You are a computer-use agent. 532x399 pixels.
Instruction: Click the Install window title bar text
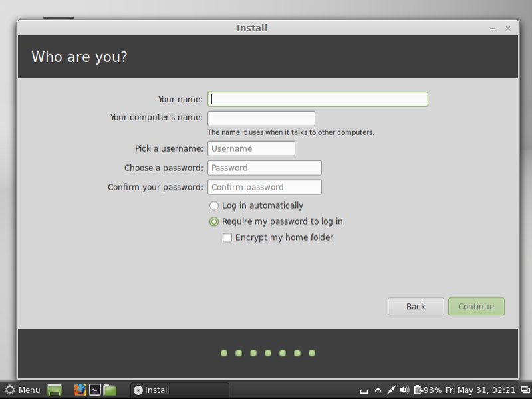pyautogui.click(x=252, y=28)
